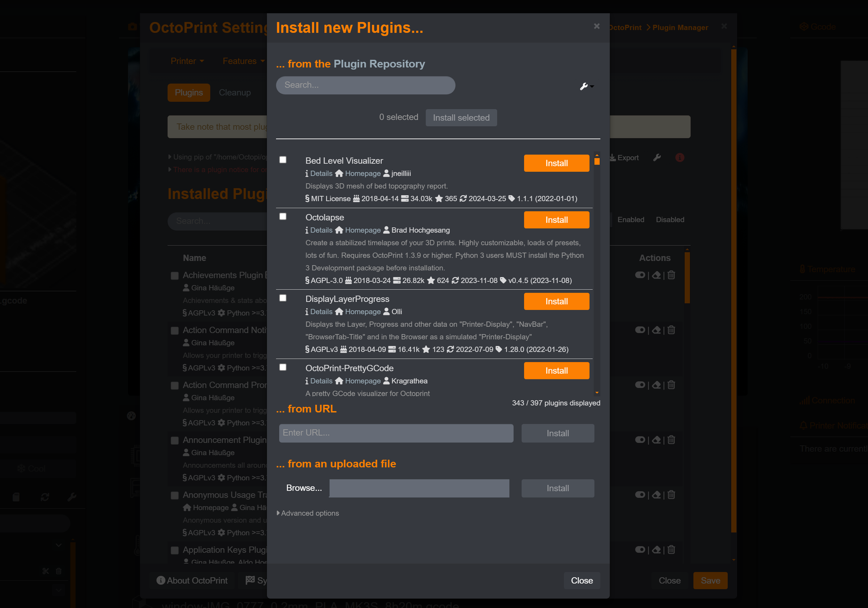Click the scissors icon in left sidebar
Image resolution: width=868 pixels, height=608 pixels.
pos(46,571)
